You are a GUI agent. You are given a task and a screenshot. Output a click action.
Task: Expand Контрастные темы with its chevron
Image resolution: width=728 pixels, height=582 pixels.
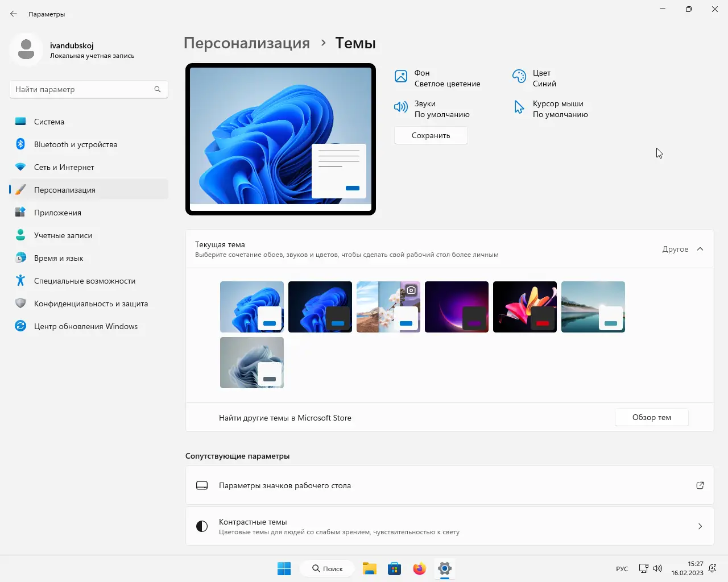(700, 526)
